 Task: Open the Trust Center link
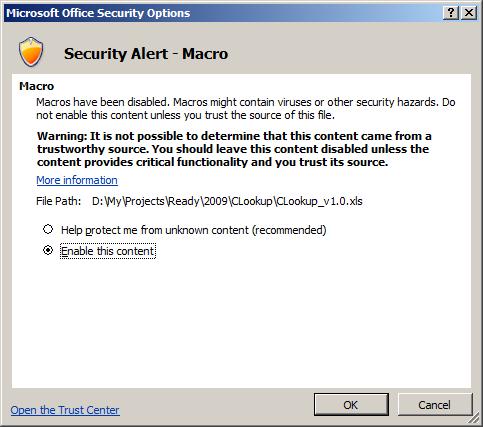tap(65, 410)
